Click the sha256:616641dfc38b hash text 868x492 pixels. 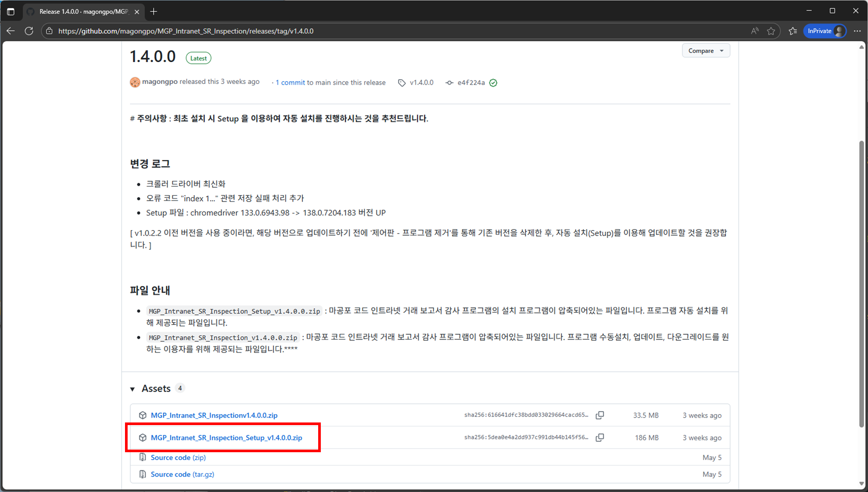pos(526,415)
